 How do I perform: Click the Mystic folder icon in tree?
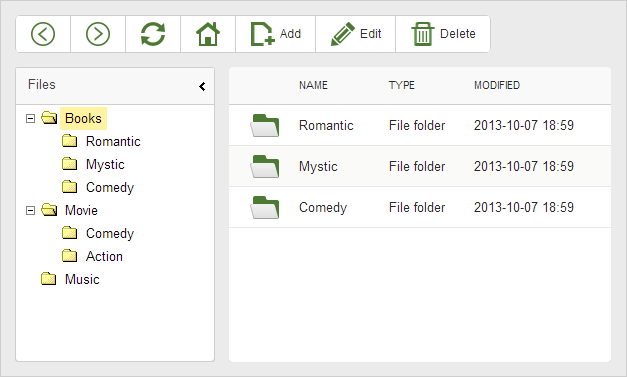[x=70, y=164]
